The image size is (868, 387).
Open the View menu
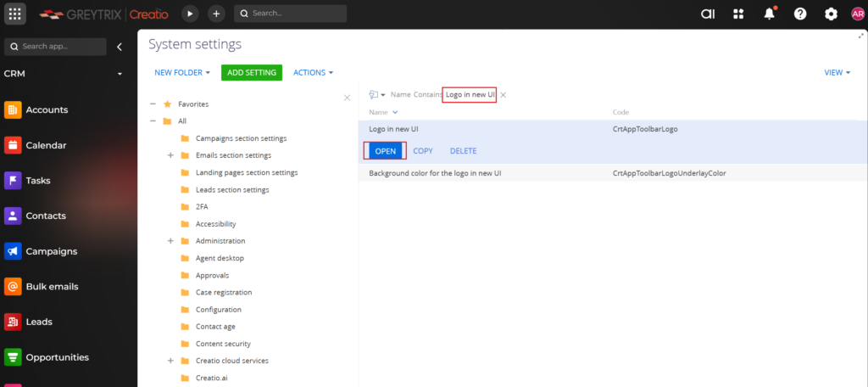click(837, 73)
